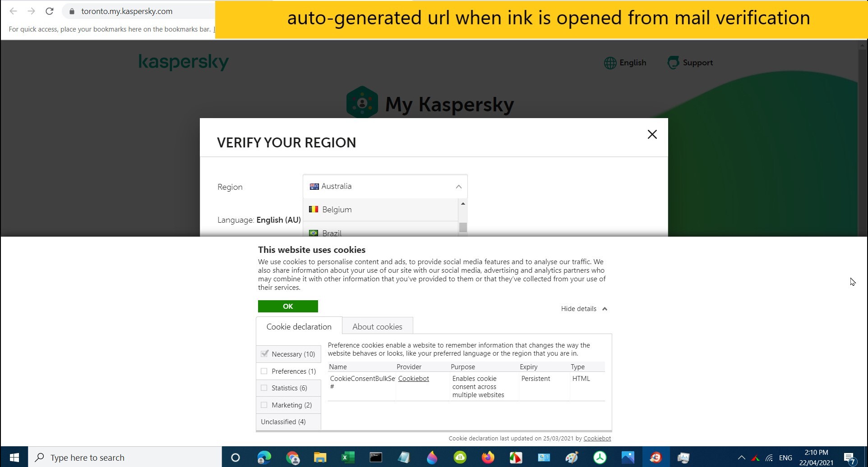This screenshot has height=467, width=868.
Task: Click the browser forward arrow
Action: point(31,11)
